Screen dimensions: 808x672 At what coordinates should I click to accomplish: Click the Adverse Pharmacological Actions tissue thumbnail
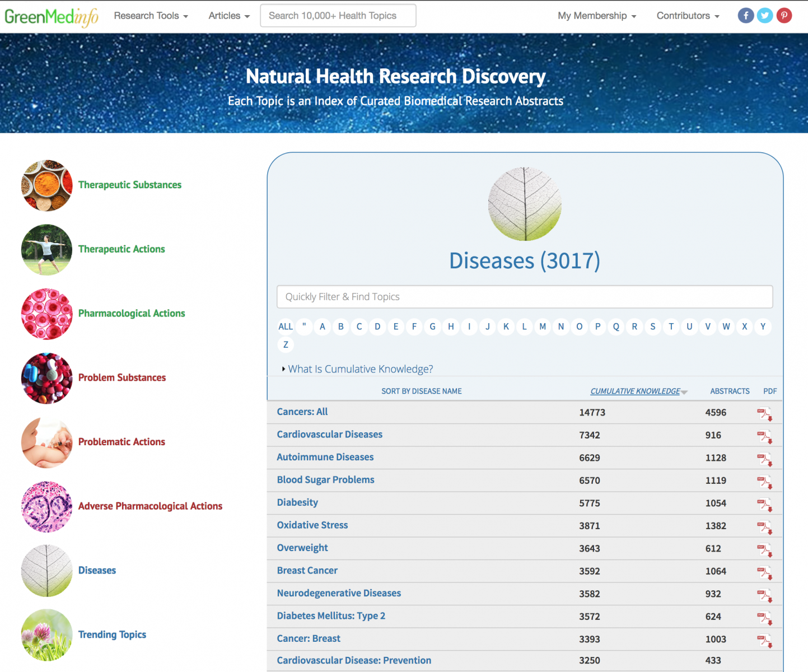point(47,507)
